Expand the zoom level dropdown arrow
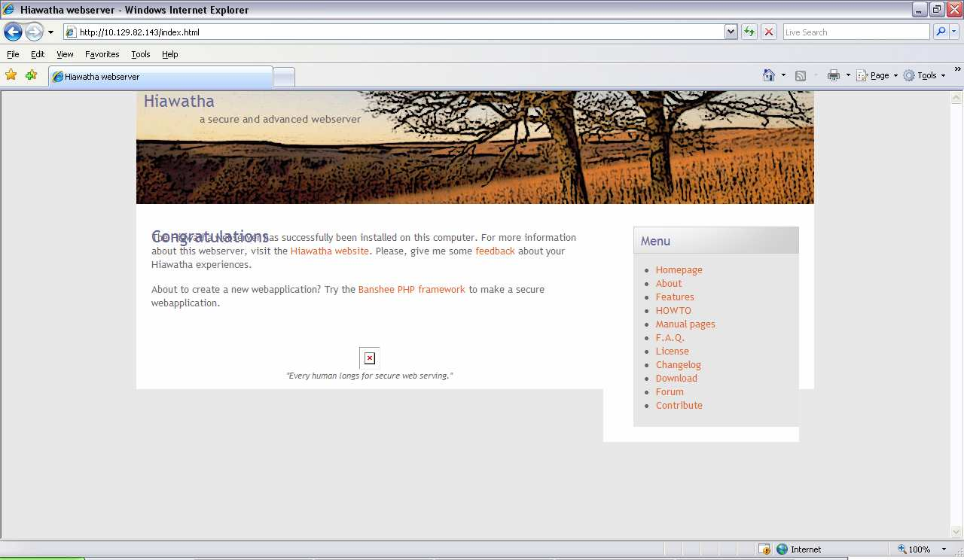The height and width of the screenshot is (560, 964). (x=944, y=549)
